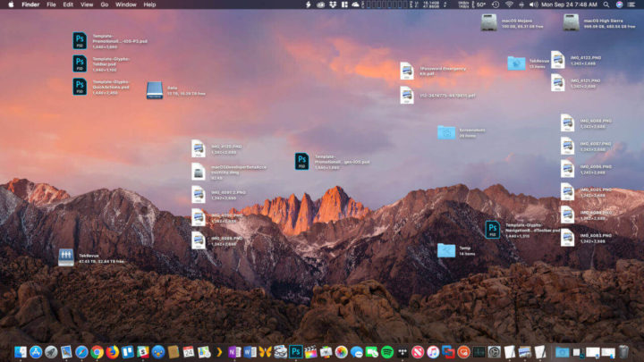Screen dimensions: 644x362
Task: Open Slack from the Dock
Action: pyautogui.click(x=143, y=352)
